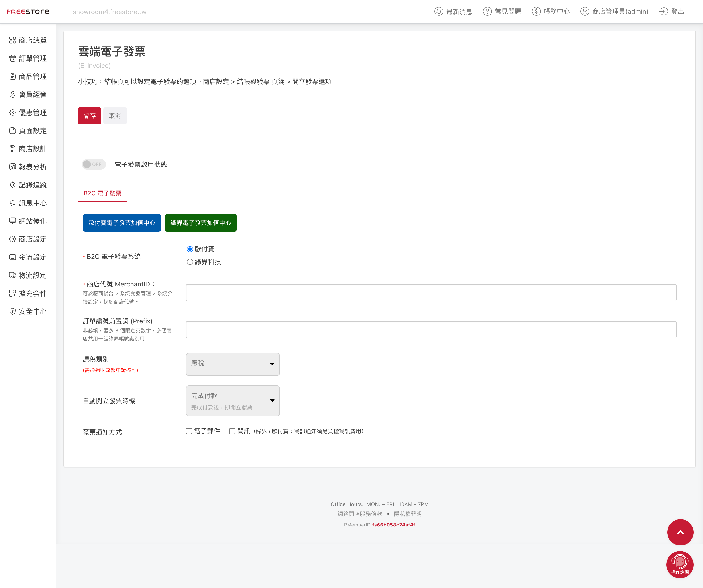
Task: Click the 訊息中心 megaphone icon
Action: (12, 203)
